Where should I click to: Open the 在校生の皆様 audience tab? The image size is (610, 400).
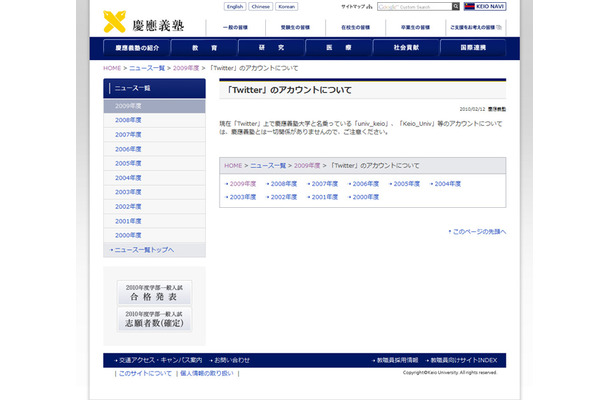[x=356, y=27]
